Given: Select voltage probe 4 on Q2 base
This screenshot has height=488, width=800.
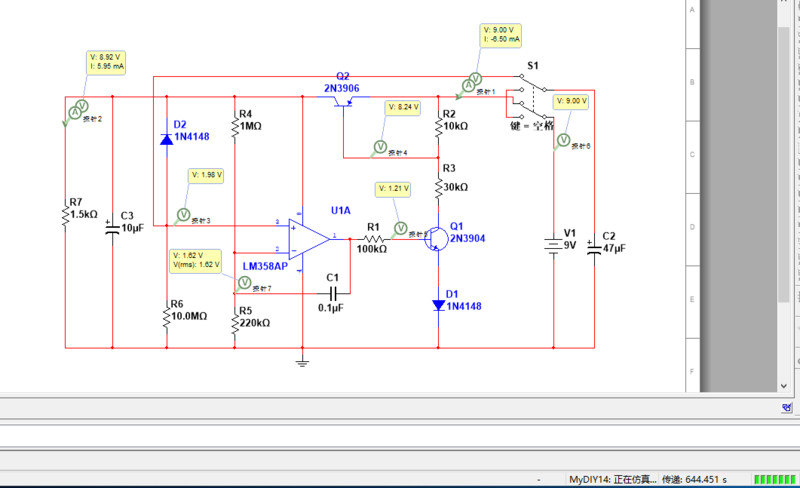Looking at the screenshot, I should 380,147.
